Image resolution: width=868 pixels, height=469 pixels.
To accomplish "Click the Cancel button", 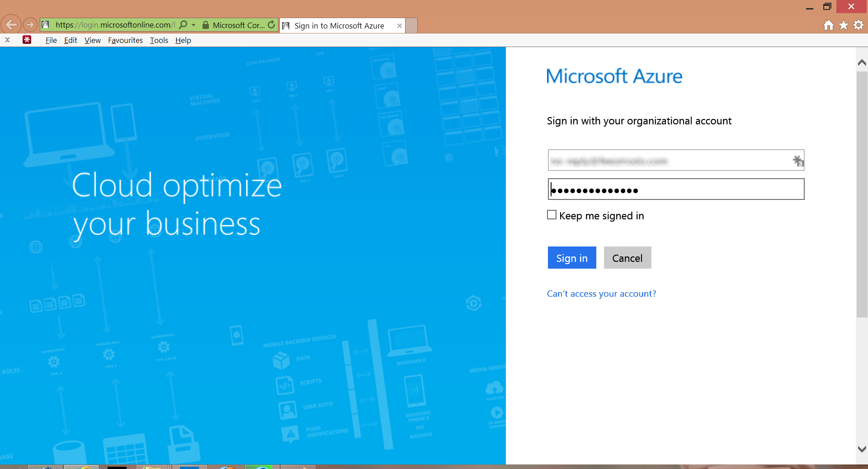I will [627, 258].
